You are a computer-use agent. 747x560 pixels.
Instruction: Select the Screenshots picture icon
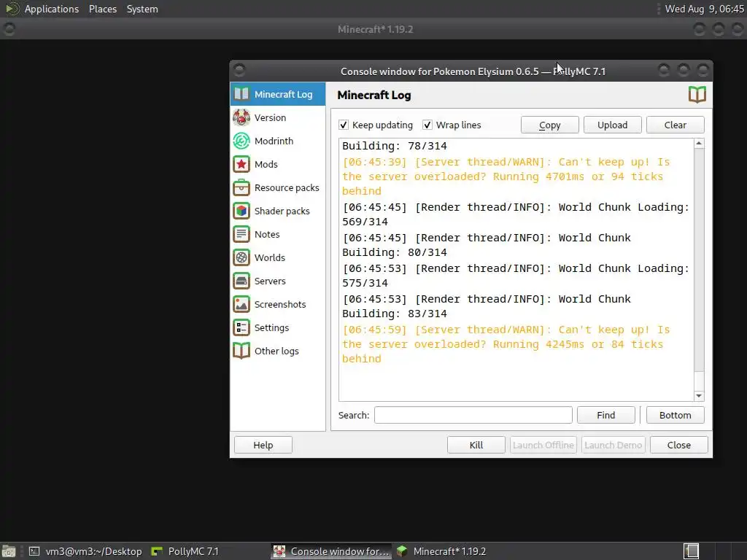pyautogui.click(x=241, y=304)
